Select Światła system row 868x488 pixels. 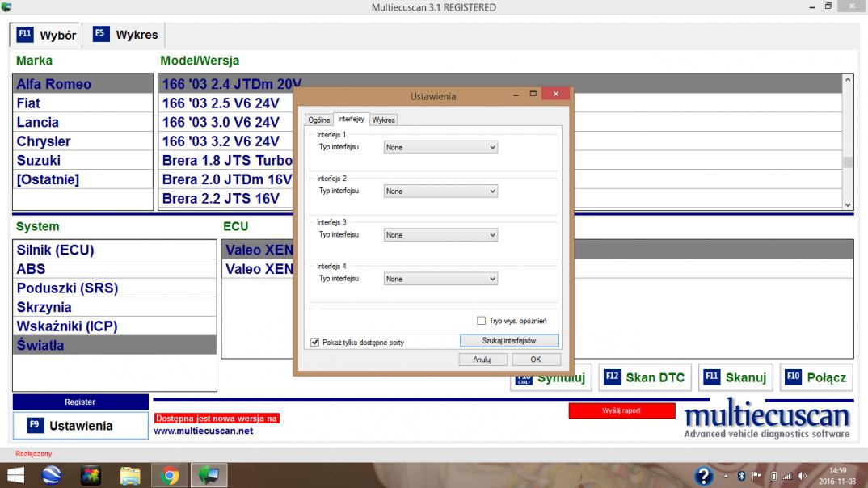pyautogui.click(x=115, y=345)
